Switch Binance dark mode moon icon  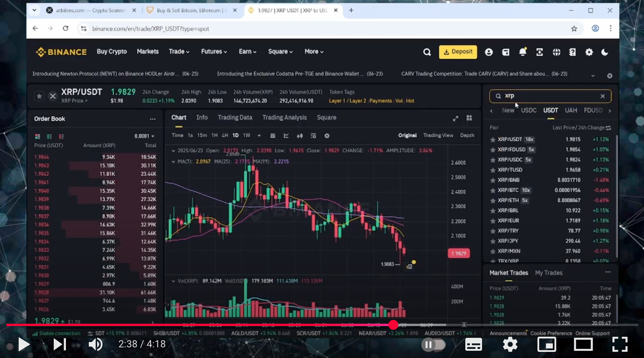coord(605,52)
